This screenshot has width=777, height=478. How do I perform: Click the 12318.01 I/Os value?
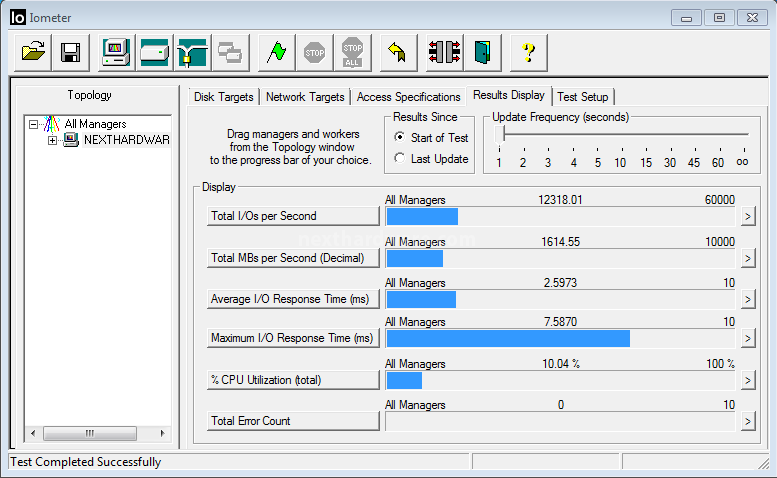point(560,200)
